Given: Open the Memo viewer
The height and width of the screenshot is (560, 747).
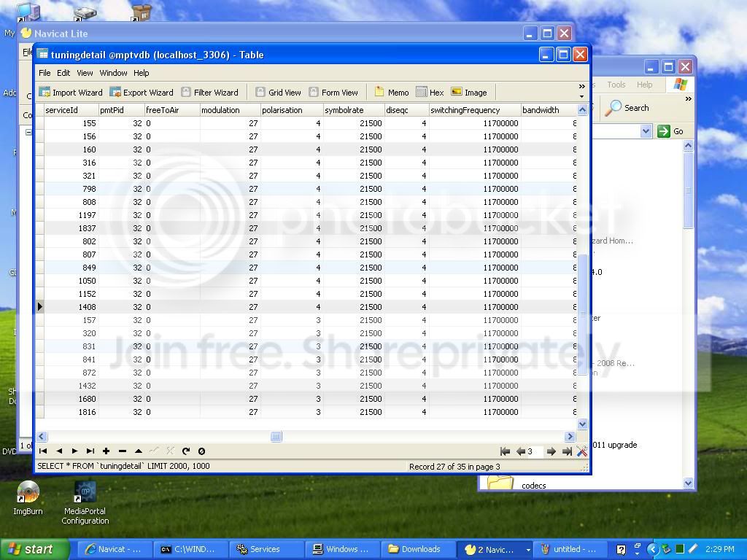Looking at the screenshot, I should (392, 93).
